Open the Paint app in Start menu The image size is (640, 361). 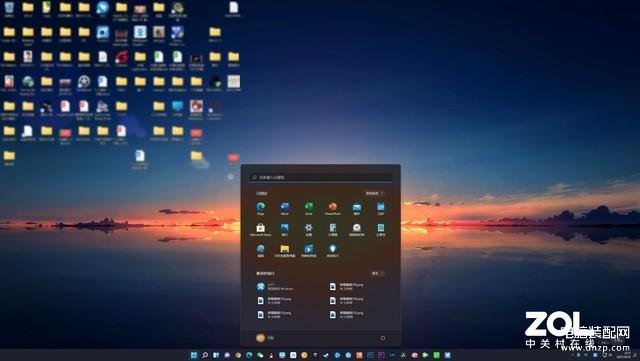click(260, 251)
